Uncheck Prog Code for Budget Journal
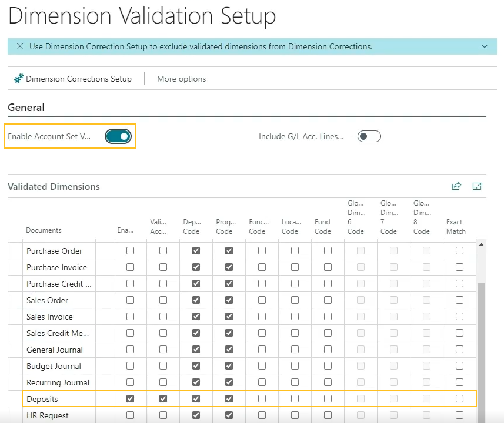Screen dimensions: 504x423 [229, 365]
